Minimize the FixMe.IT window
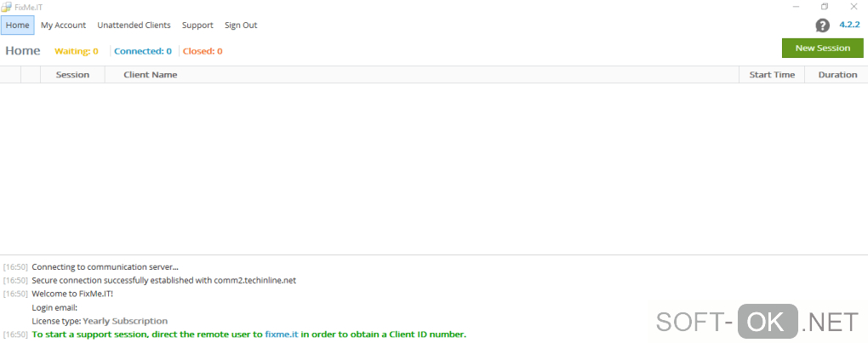This screenshot has width=868, height=343. point(794,7)
